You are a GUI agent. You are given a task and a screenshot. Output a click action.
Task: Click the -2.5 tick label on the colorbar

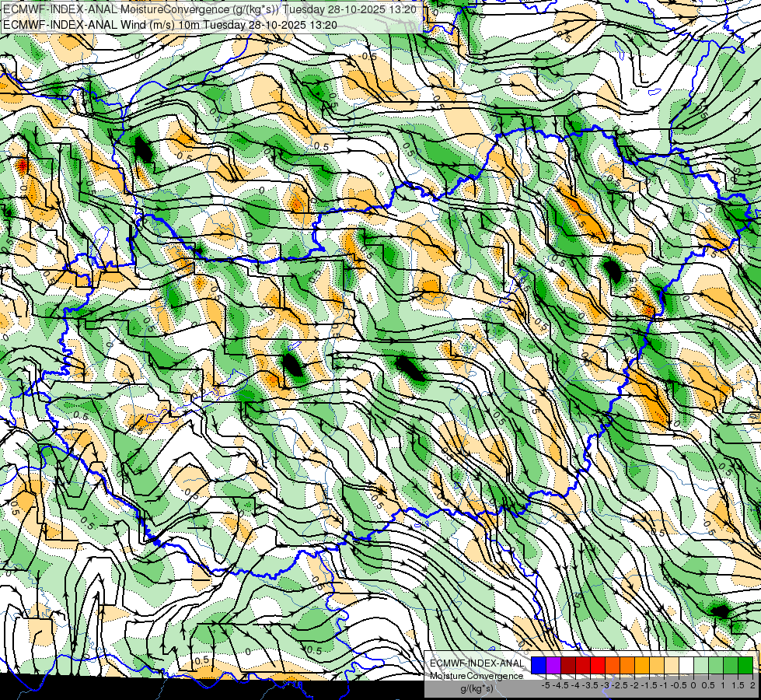click(x=620, y=685)
